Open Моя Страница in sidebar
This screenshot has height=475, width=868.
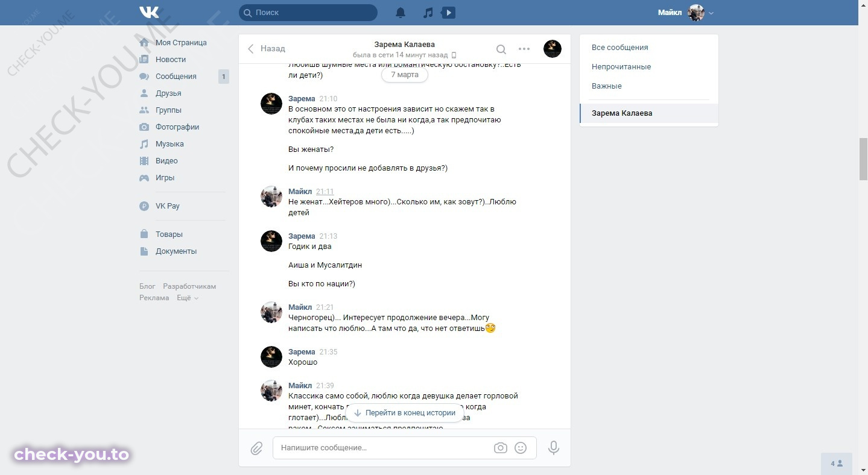[181, 43]
